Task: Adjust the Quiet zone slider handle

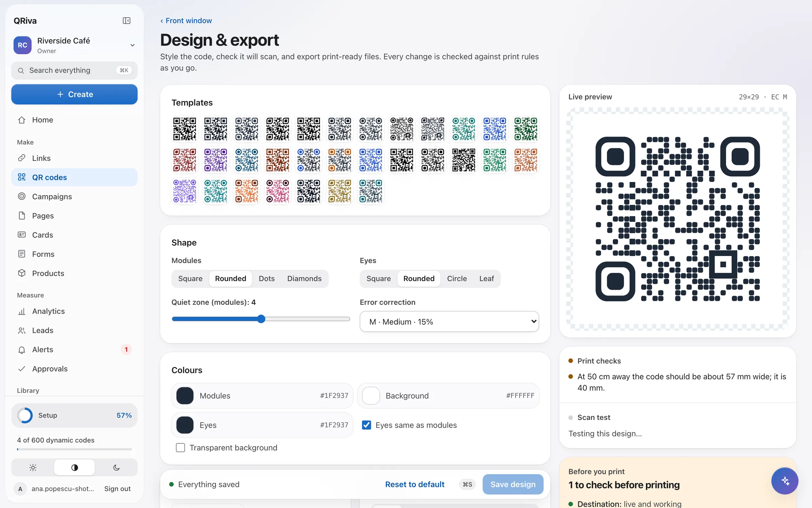Action: 261,319
